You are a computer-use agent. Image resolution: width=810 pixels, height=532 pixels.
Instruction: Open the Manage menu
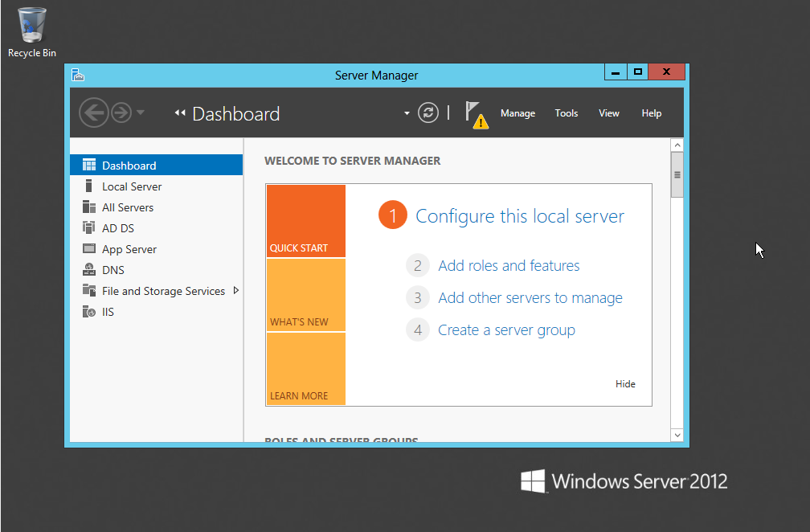coord(517,113)
